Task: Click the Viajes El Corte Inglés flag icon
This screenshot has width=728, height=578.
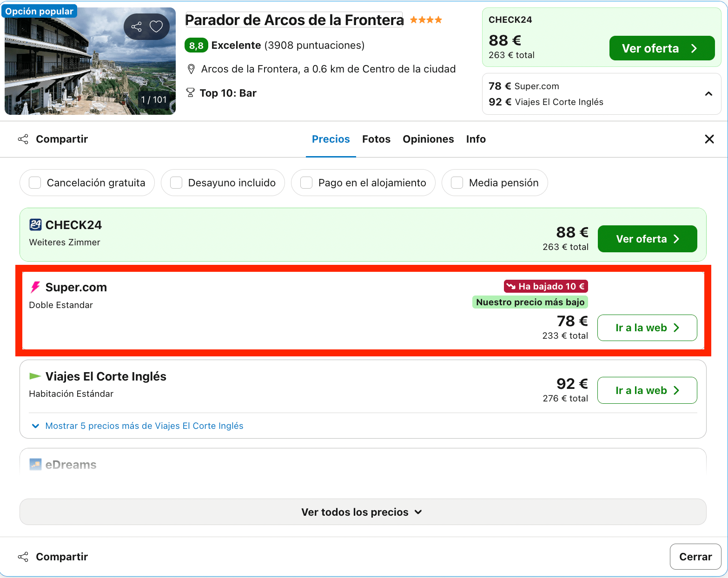Action: (x=35, y=376)
